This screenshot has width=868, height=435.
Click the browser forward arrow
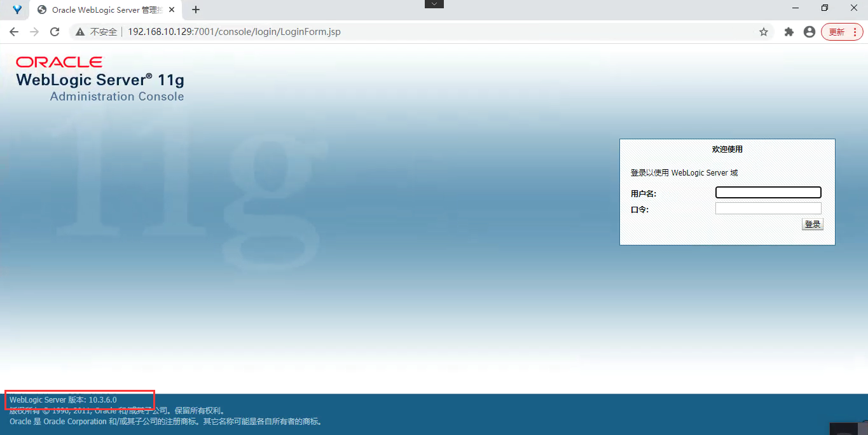click(x=34, y=32)
